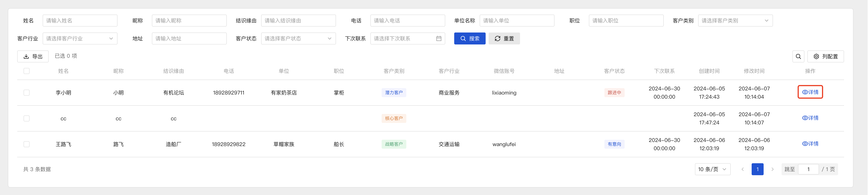Viewport: 868px width, 195px height.
Task: Change the 10 条/页 page size selector
Action: coord(712,169)
